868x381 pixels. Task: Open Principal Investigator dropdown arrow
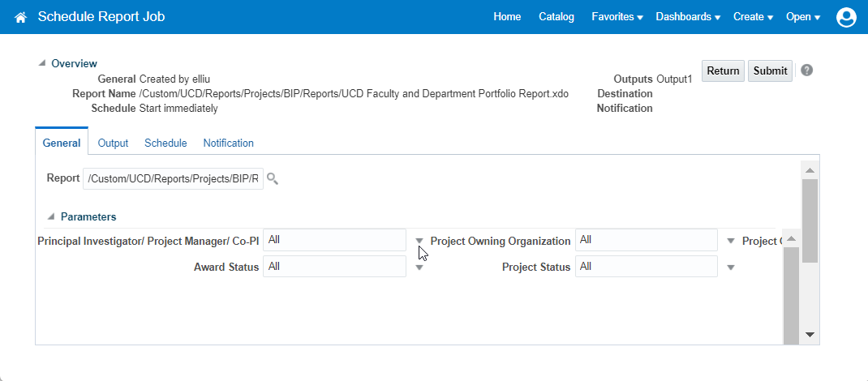point(419,241)
